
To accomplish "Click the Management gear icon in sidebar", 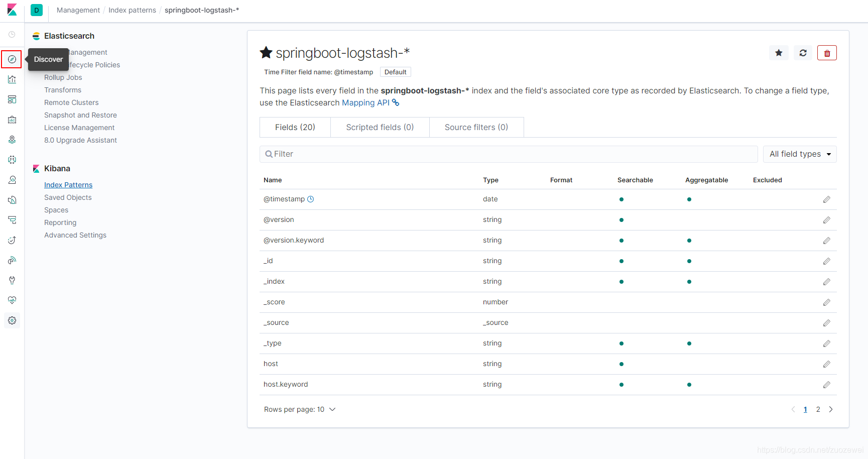I will (12, 320).
